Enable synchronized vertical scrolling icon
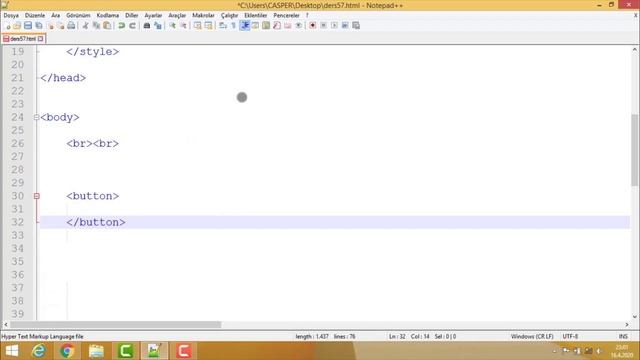The height and width of the screenshot is (360, 640). [x=198, y=26]
